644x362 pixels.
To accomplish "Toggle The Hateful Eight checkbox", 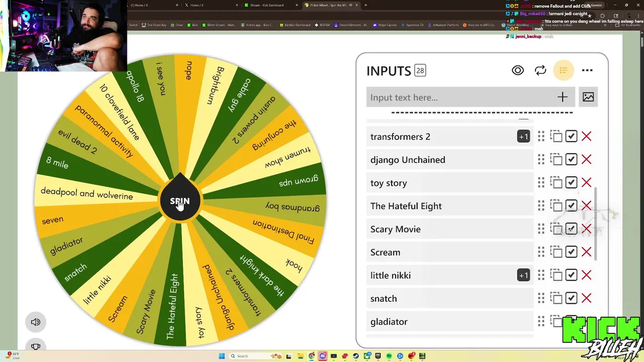I will pos(571,206).
